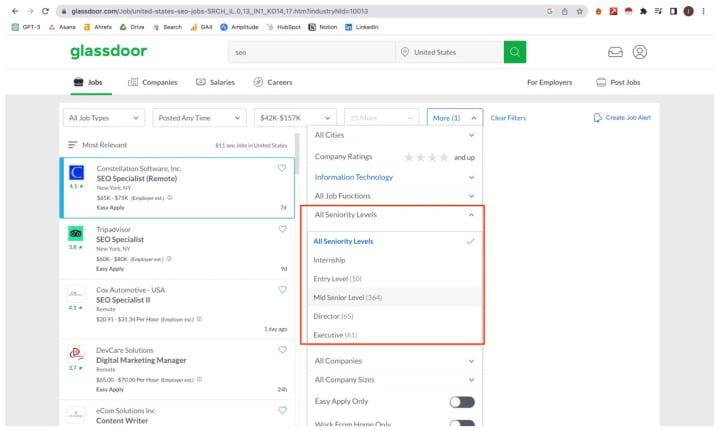The image size is (720, 430).
Task: Click the United States location field
Action: [x=450, y=52]
